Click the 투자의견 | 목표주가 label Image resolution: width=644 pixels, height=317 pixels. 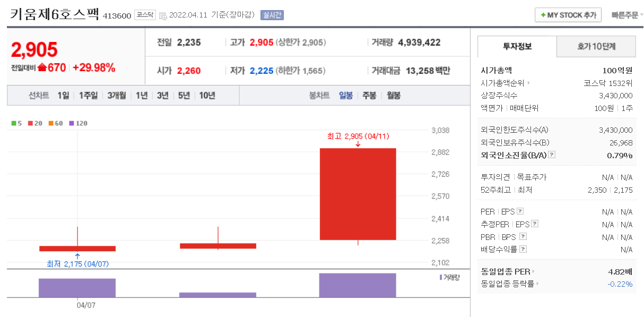pyautogui.click(x=514, y=177)
